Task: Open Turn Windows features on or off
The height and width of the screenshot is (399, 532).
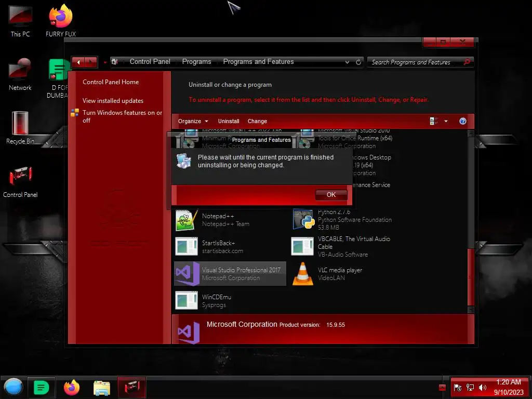Action: [122, 116]
